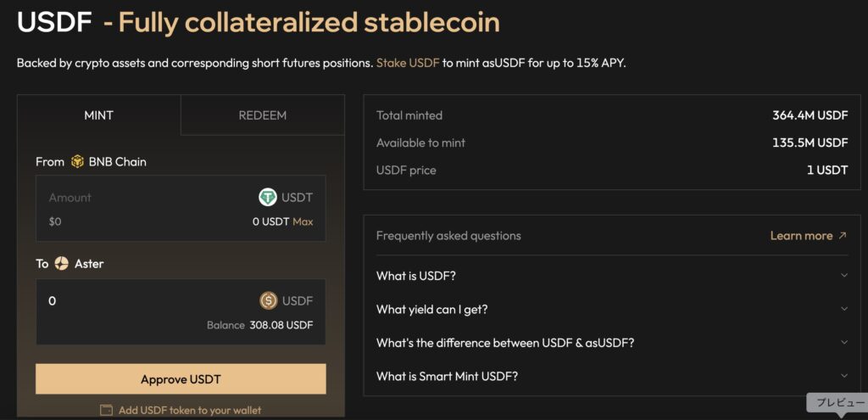Switch to the MINT tab
868x420 pixels.
click(99, 115)
